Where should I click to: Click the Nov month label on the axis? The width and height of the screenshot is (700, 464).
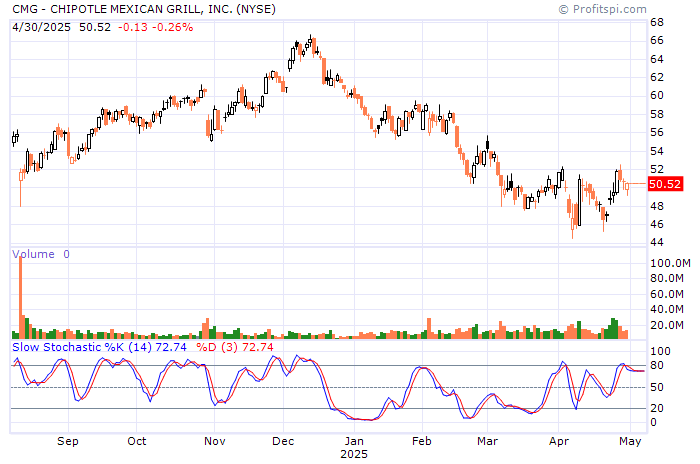215,441
